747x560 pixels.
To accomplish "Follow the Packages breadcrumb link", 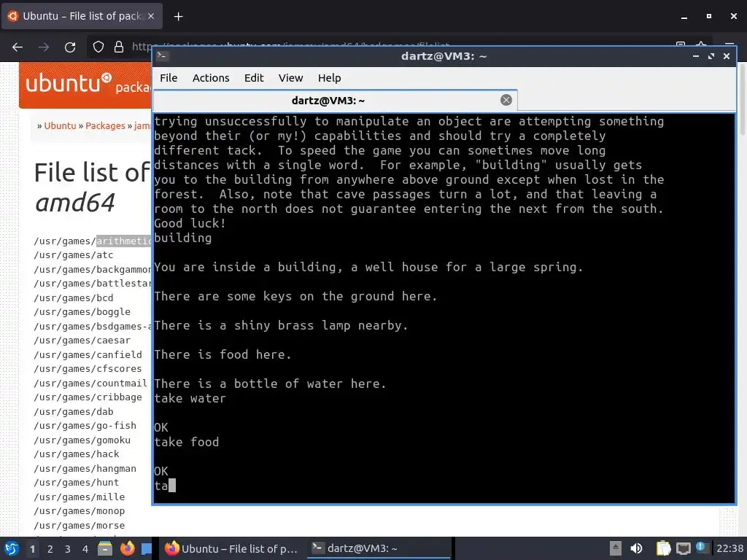I will click(105, 125).
